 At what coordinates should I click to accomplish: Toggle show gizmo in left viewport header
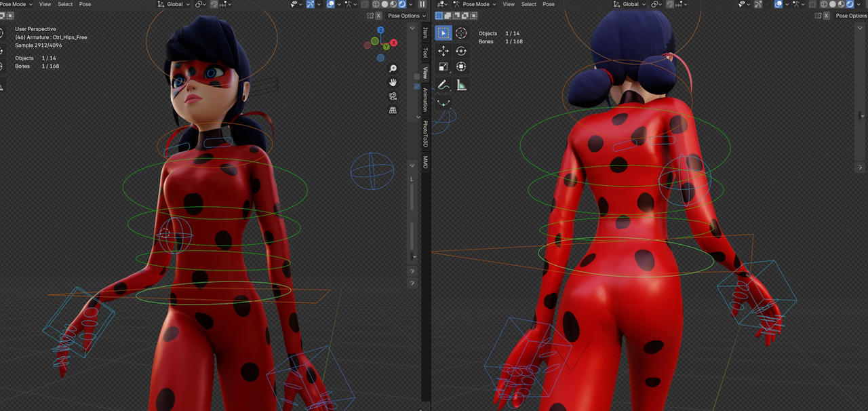coord(311,4)
